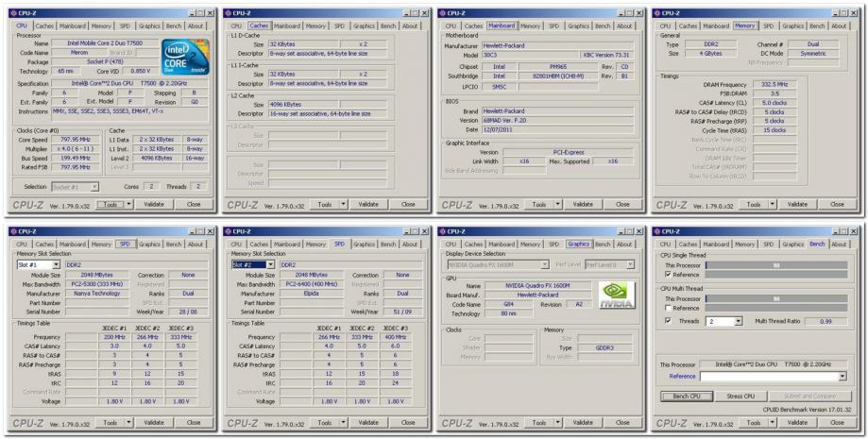This screenshot has height=439, width=868.
Task: Click the BIOS Version value '68MAD Ver. F.20'
Action: click(x=557, y=120)
